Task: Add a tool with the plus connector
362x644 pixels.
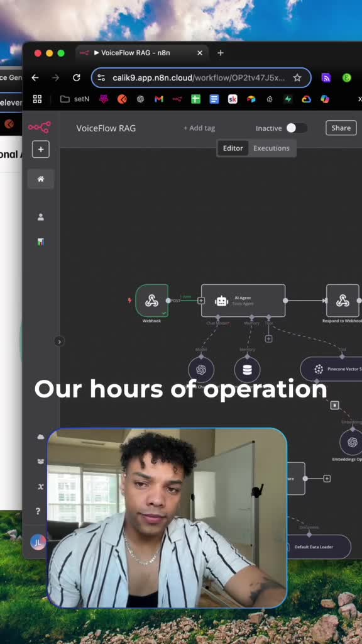Action: click(x=268, y=339)
